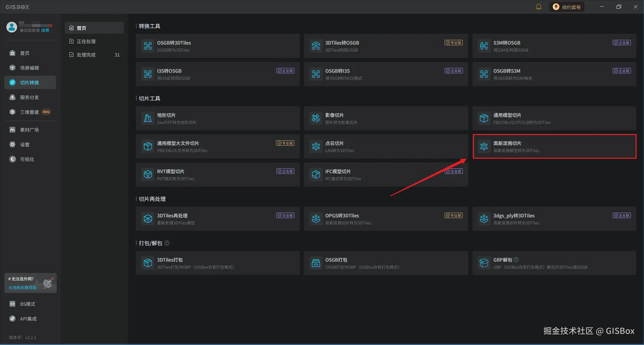This screenshot has height=345, width=644.
Task: Select the 切片转换 sidebar item
Action: tap(30, 82)
